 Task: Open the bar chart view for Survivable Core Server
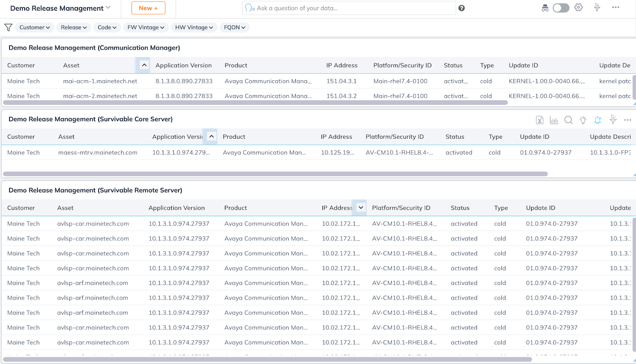point(554,120)
